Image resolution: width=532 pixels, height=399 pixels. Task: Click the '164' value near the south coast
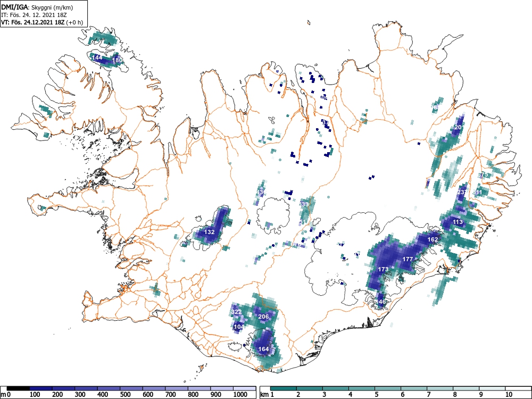point(263,349)
